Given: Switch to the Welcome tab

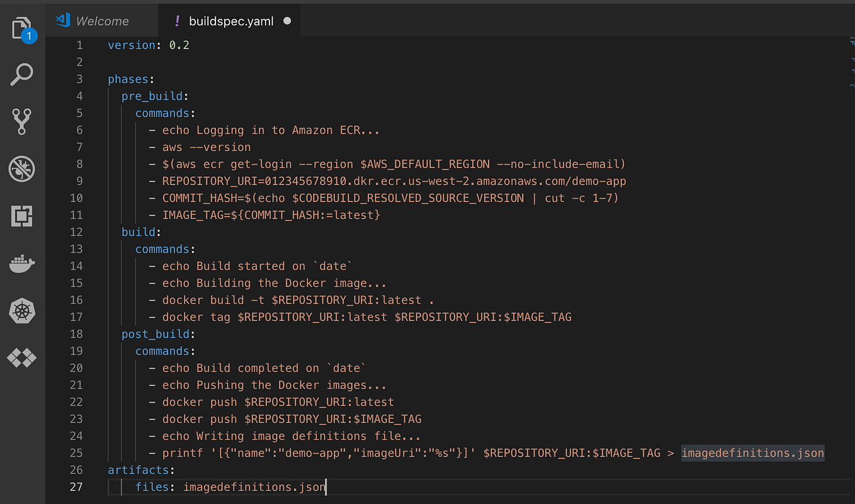Looking at the screenshot, I should [x=102, y=20].
